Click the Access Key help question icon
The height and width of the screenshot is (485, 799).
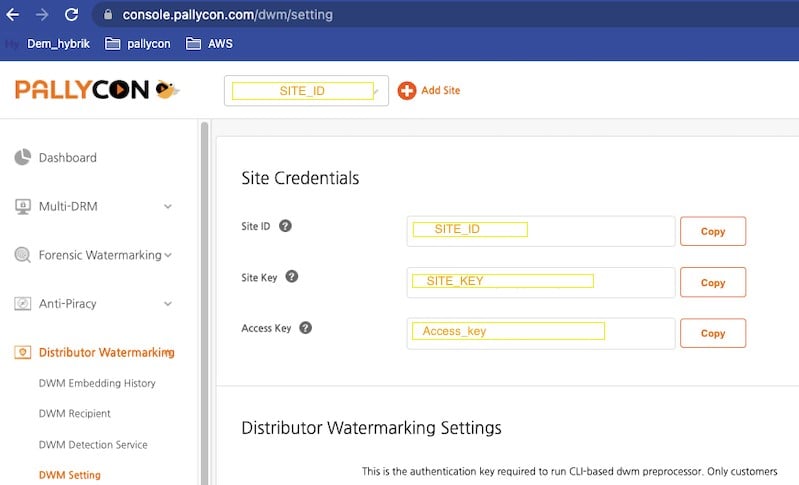pos(305,328)
